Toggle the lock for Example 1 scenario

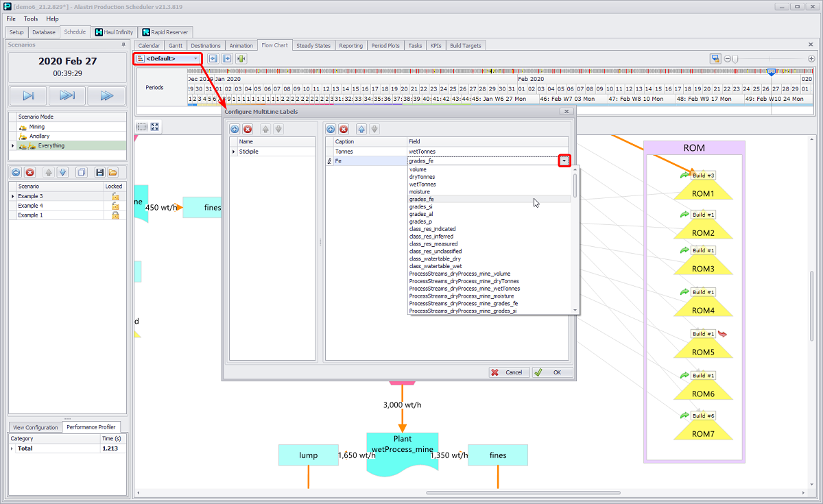(115, 215)
